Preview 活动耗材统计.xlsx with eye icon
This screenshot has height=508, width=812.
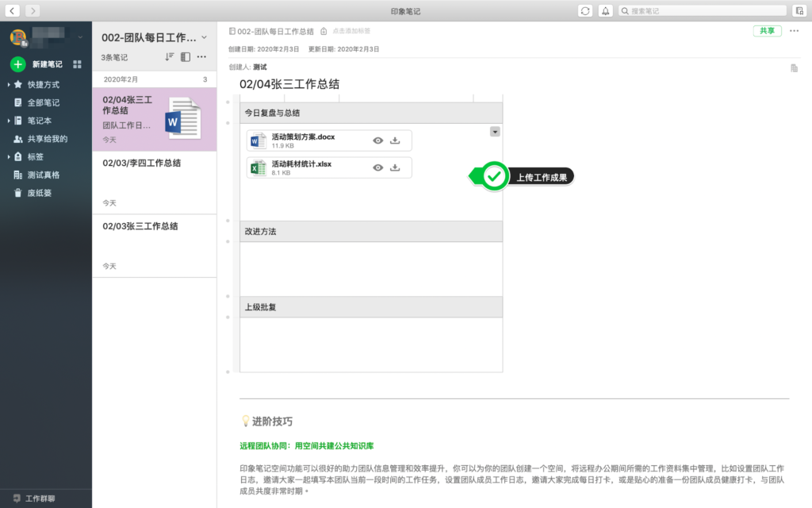(x=378, y=167)
